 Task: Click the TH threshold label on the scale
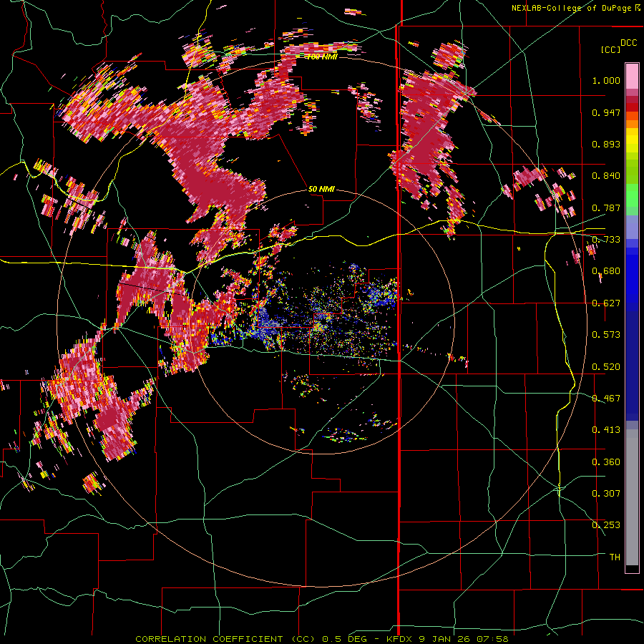click(615, 557)
